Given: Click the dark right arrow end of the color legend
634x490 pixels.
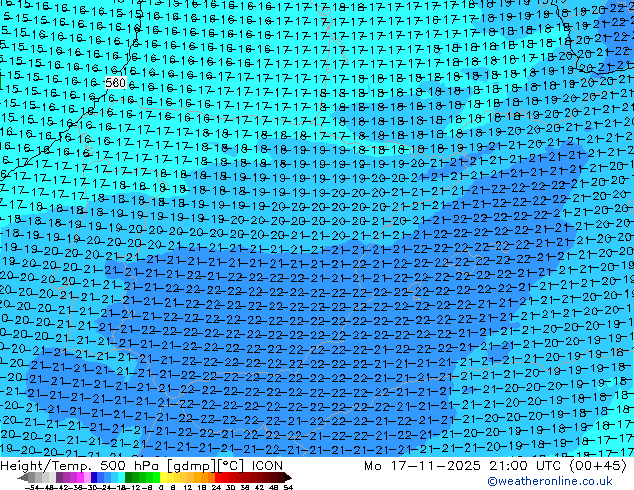Looking at the screenshot, I should [288, 477].
